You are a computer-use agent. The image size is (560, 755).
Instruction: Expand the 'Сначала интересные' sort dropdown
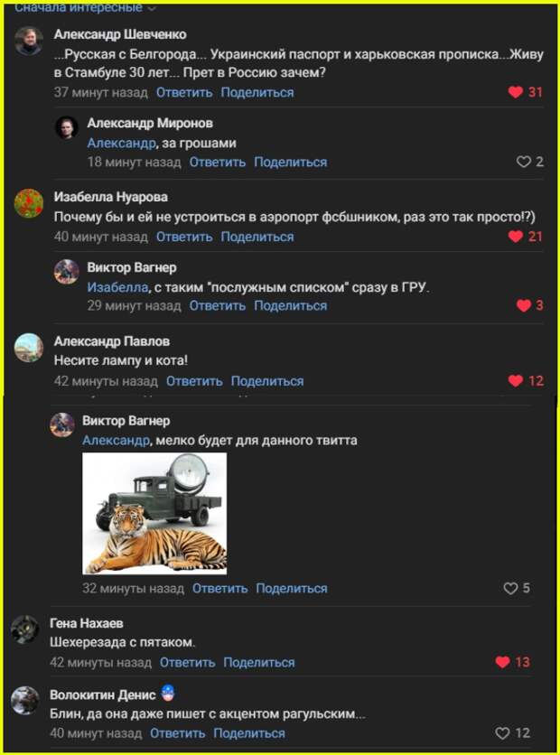85,6
